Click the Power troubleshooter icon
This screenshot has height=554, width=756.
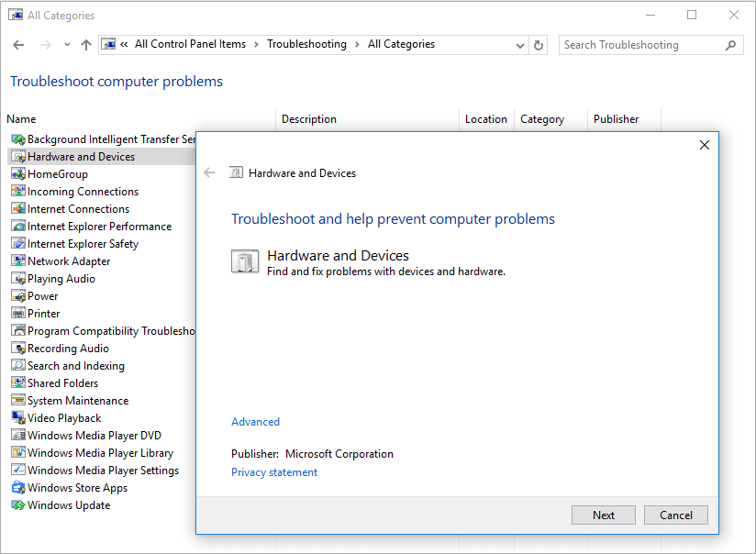click(x=17, y=296)
